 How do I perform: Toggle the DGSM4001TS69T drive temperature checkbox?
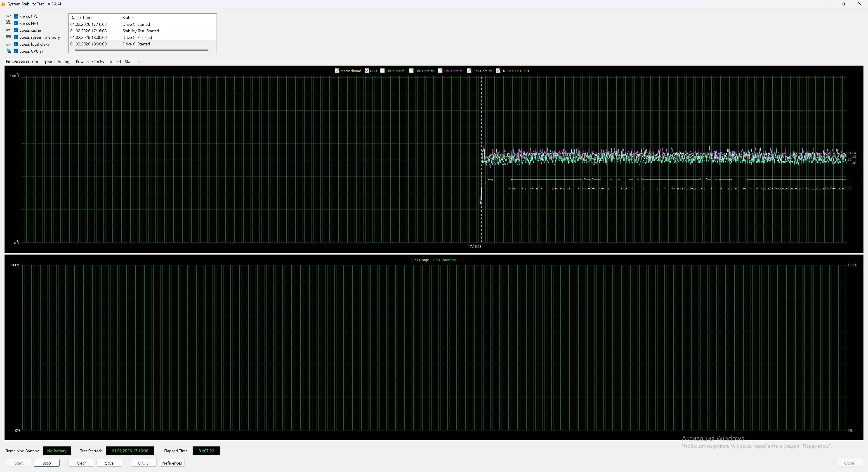coord(498,71)
